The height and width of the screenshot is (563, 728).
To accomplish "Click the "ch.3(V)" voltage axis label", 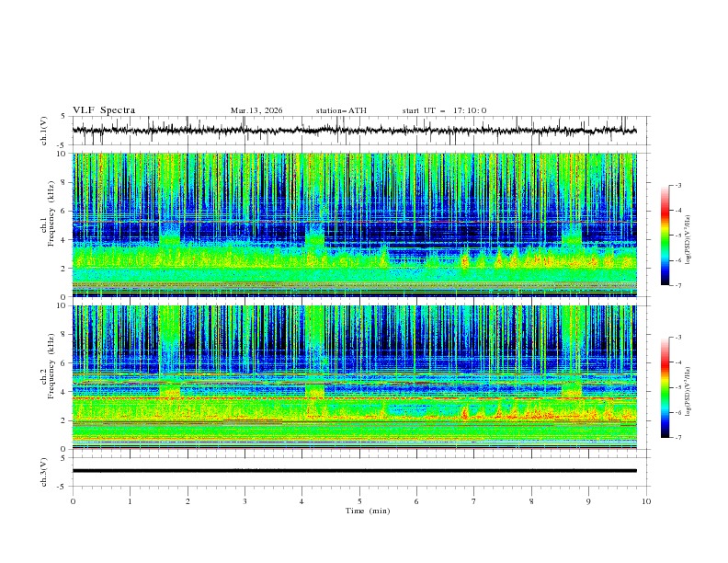I will tap(44, 472).
